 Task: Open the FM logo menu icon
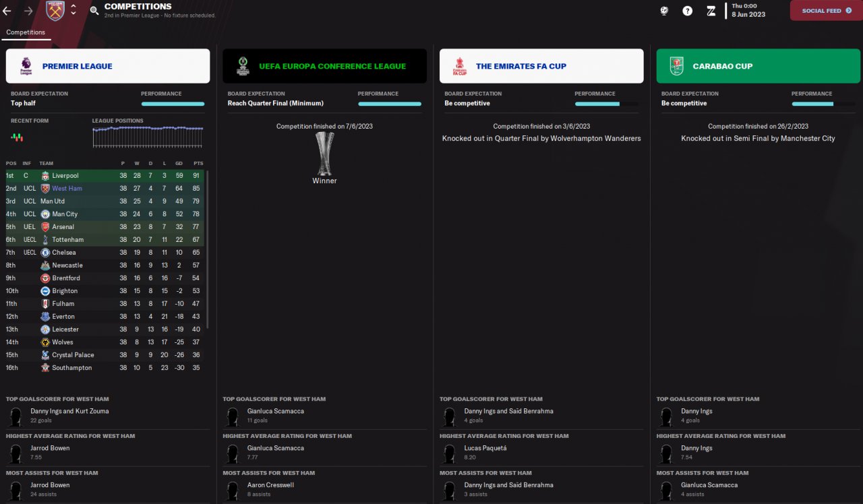(x=711, y=11)
